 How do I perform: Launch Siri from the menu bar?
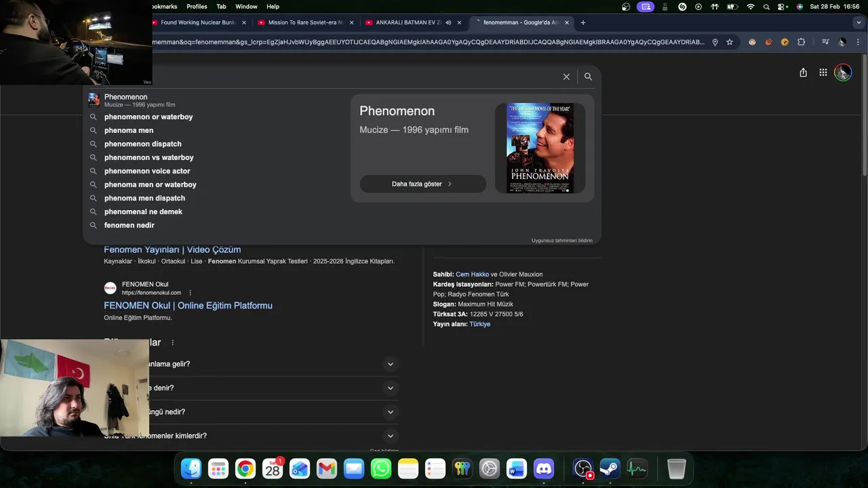(x=800, y=7)
